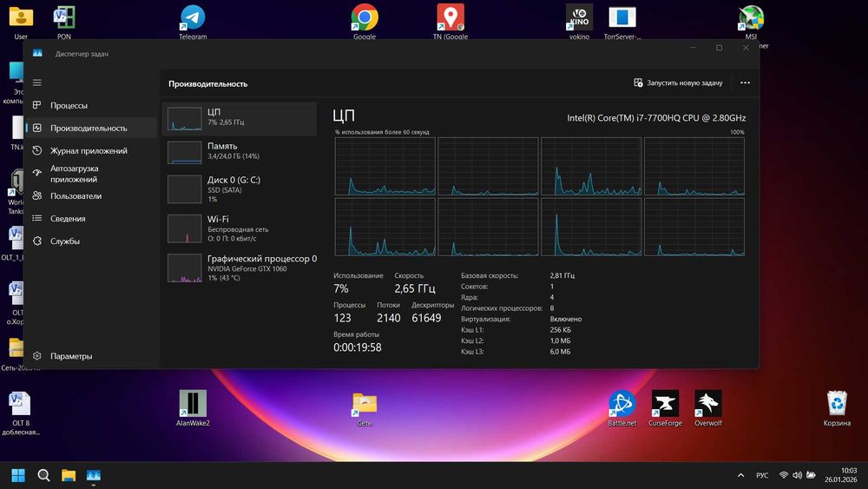Click Кэш L3 value 6,0 МБ

coord(560,352)
